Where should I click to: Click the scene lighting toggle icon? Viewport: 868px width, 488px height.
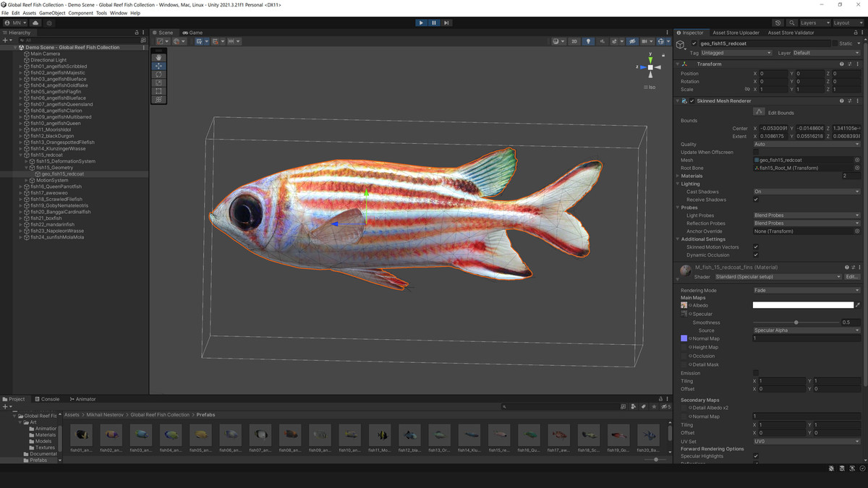[x=590, y=40]
